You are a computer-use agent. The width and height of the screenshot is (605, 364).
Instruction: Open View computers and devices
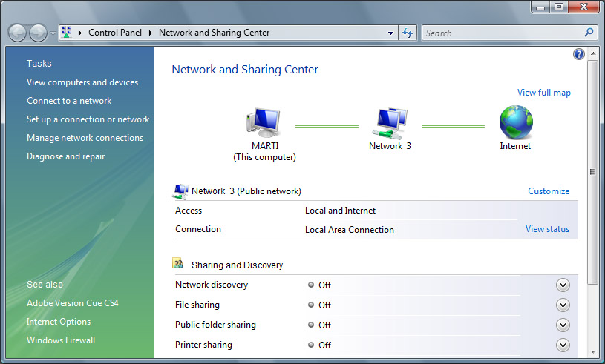[x=82, y=82]
